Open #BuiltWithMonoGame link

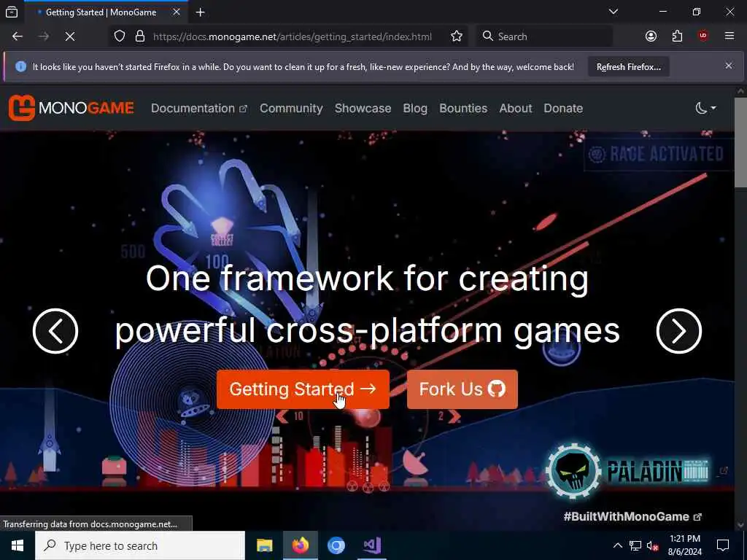(x=632, y=517)
